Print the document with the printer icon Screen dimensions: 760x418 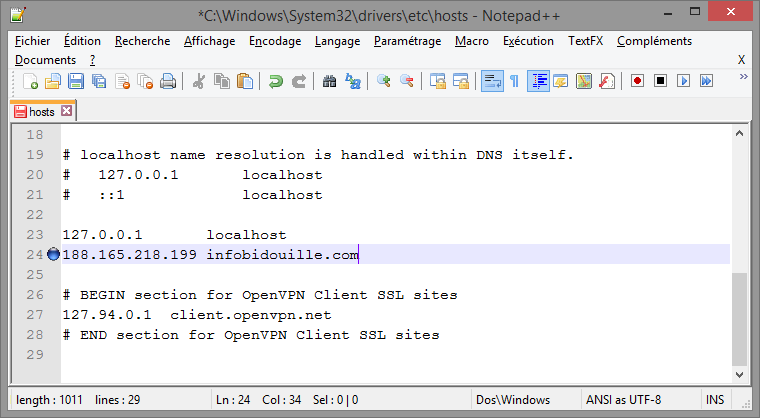pos(168,81)
